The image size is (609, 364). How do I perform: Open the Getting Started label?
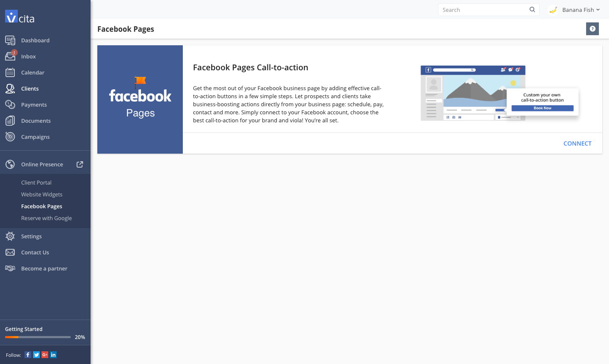coord(24,329)
